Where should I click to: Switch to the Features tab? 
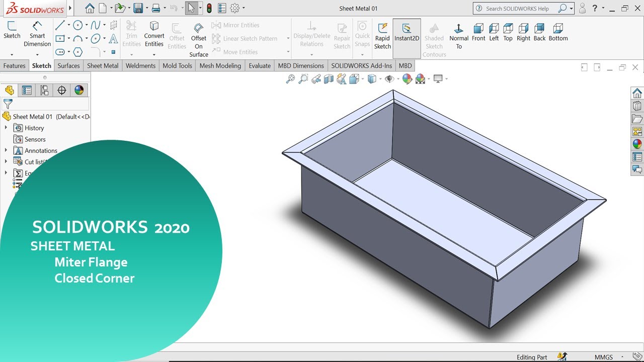[x=14, y=65]
